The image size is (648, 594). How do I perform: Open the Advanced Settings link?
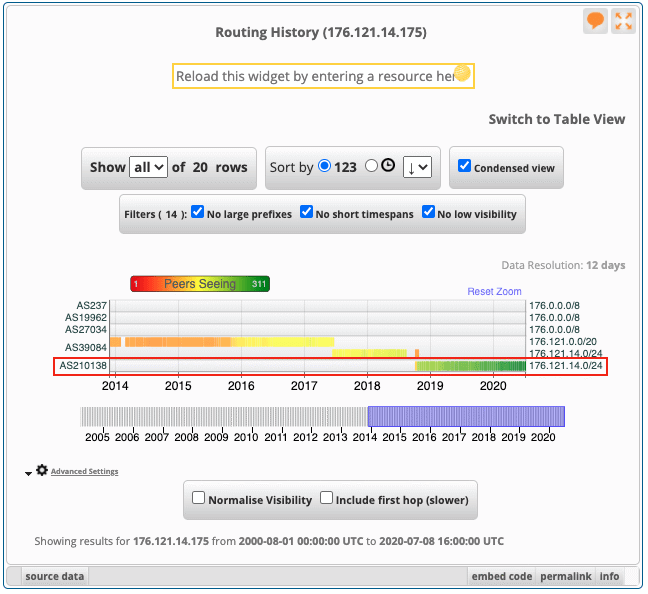(x=84, y=471)
